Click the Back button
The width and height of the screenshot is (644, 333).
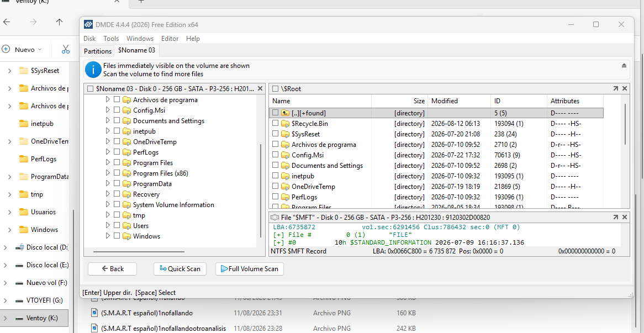(x=112, y=269)
